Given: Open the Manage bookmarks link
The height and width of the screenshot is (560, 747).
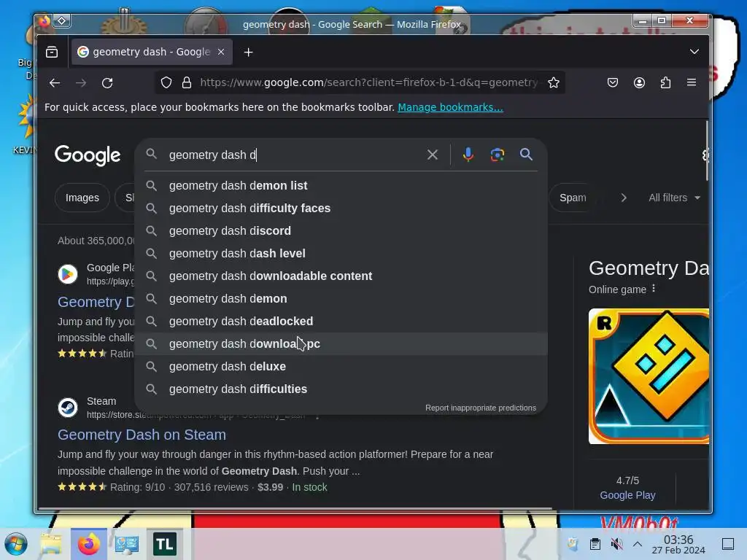Looking at the screenshot, I should coord(450,107).
